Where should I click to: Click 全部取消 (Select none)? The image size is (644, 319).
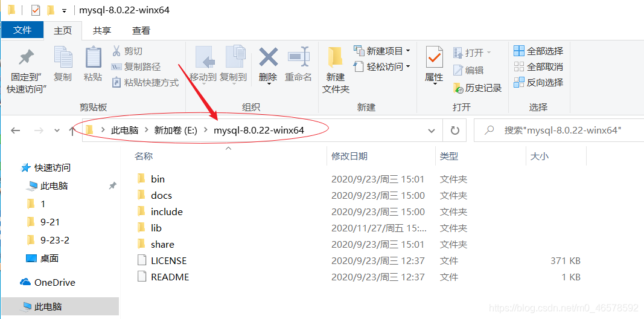[x=538, y=66]
